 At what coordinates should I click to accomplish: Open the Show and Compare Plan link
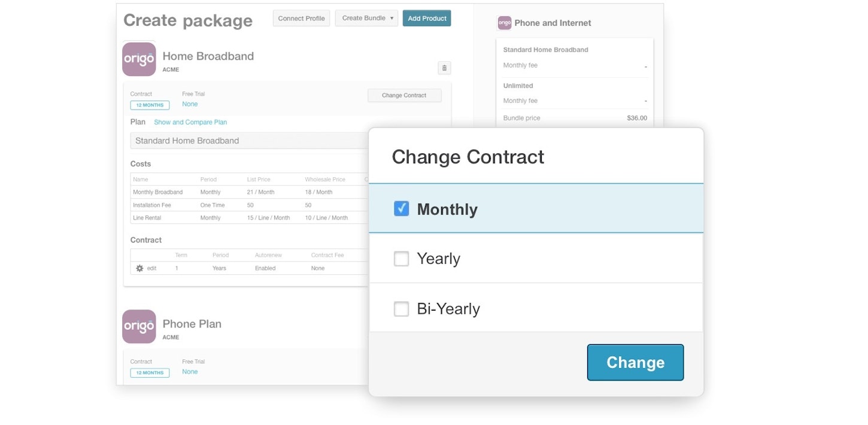[190, 122]
